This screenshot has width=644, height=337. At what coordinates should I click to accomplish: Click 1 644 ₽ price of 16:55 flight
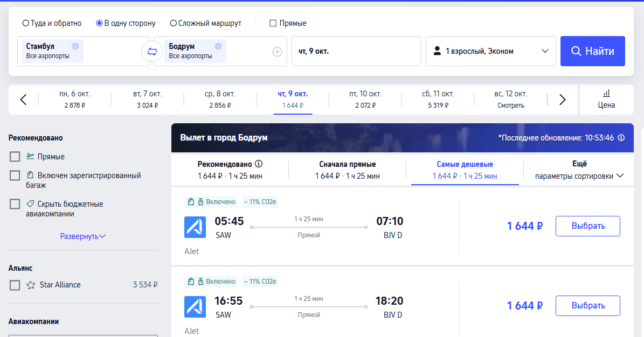tap(524, 306)
